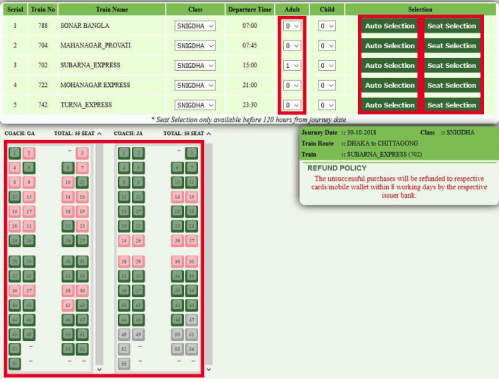Select seat 38 in coach GA
This screenshot has height=382, width=499.
68,291
